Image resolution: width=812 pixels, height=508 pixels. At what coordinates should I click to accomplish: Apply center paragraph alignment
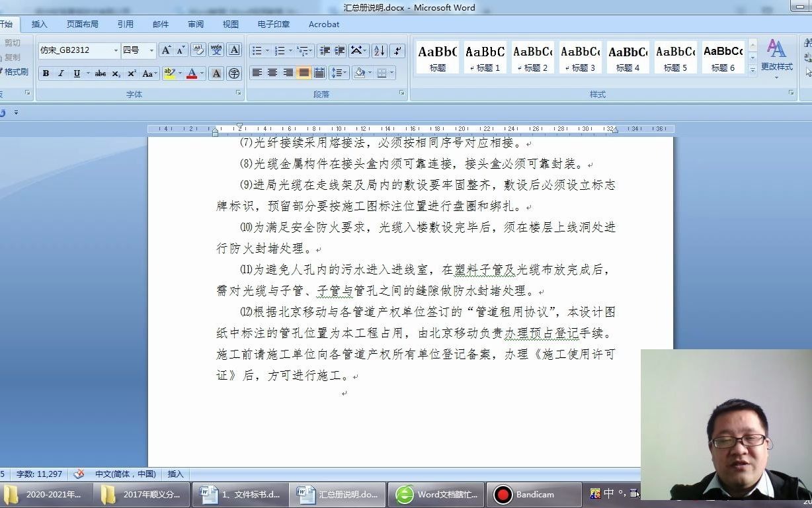pyautogui.click(x=272, y=73)
